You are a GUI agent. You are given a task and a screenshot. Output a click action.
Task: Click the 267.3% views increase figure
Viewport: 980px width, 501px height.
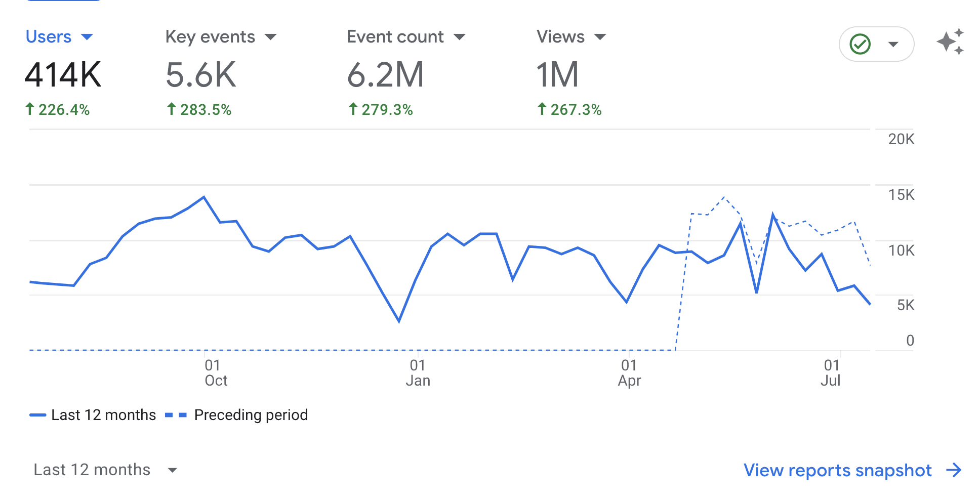569,110
